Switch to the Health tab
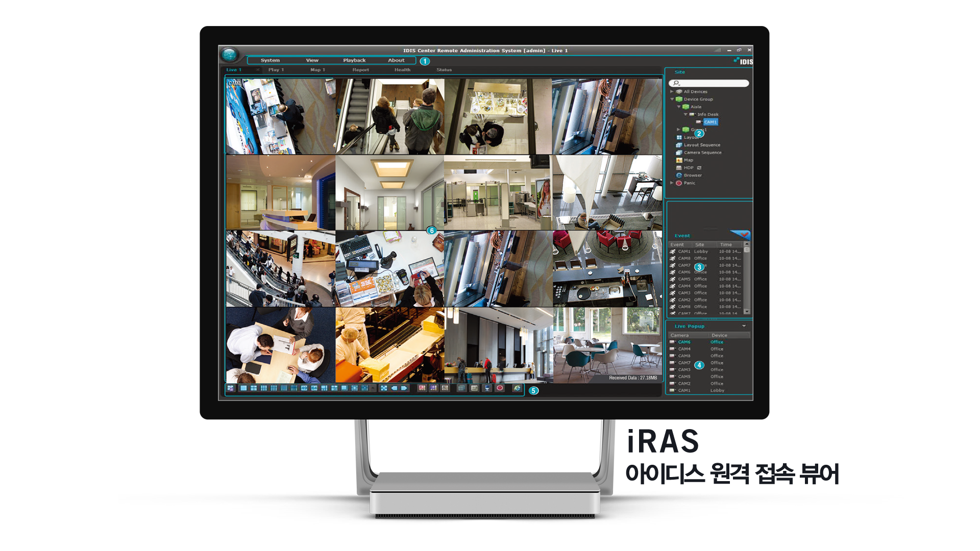Viewport: 980px width, 551px height. (402, 70)
